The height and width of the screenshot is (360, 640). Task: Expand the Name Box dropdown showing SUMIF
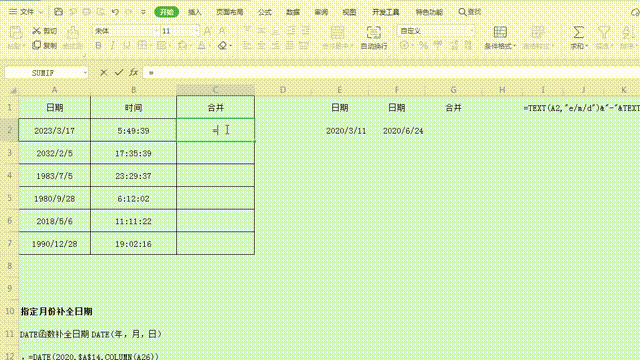[85, 73]
